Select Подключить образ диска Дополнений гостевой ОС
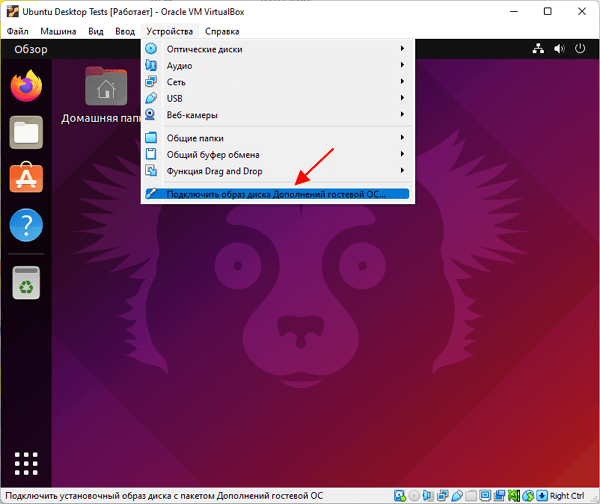This screenshot has height=504, width=600. click(x=277, y=194)
